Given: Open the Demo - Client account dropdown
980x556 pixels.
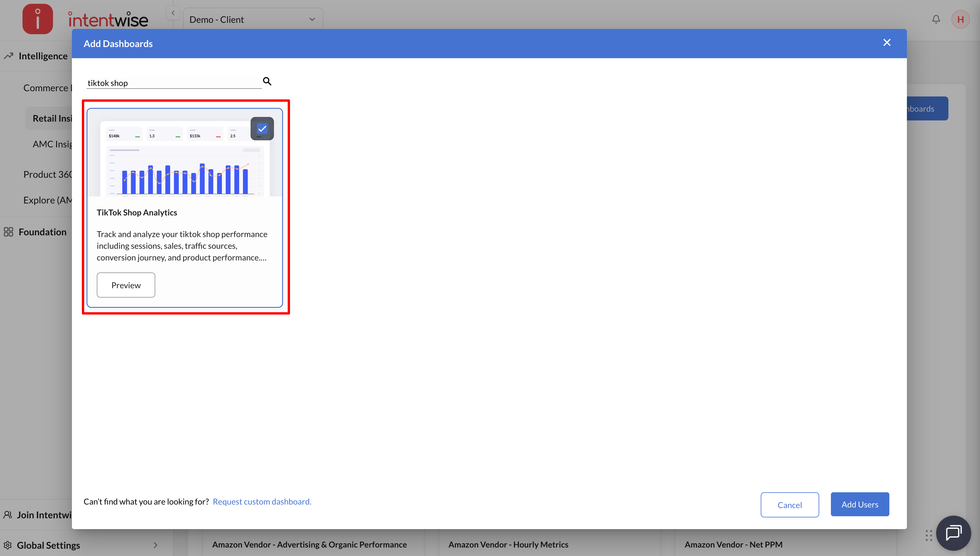Looking at the screenshot, I should pyautogui.click(x=253, y=19).
